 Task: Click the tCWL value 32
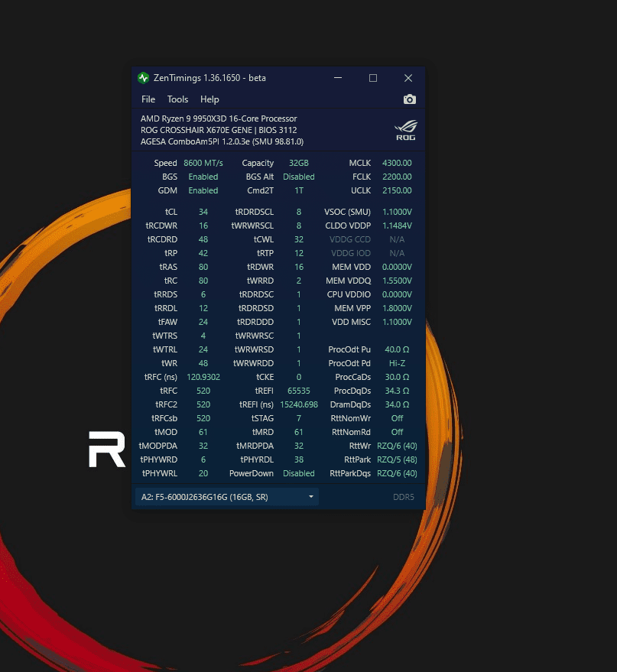tap(299, 239)
